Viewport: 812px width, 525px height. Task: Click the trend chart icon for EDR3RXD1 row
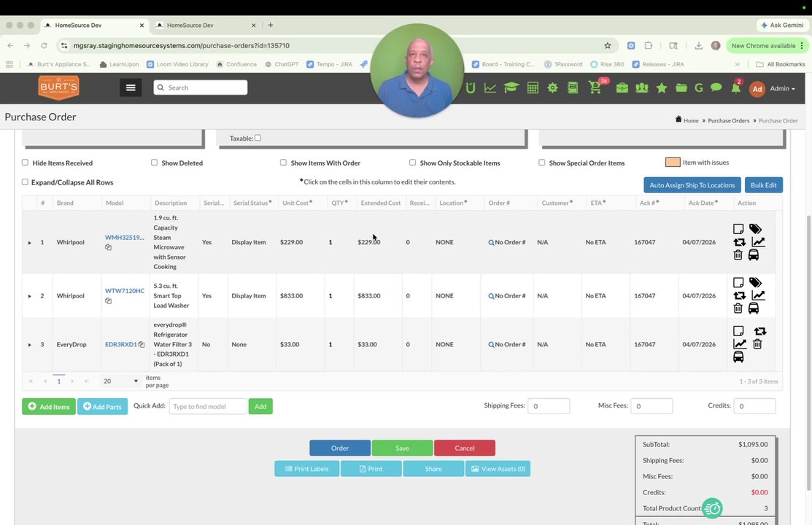(x=740, y=343)
